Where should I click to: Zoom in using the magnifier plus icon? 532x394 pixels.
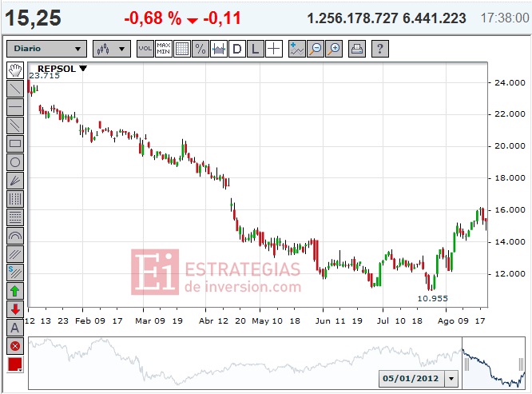click(x=334, y=49)
